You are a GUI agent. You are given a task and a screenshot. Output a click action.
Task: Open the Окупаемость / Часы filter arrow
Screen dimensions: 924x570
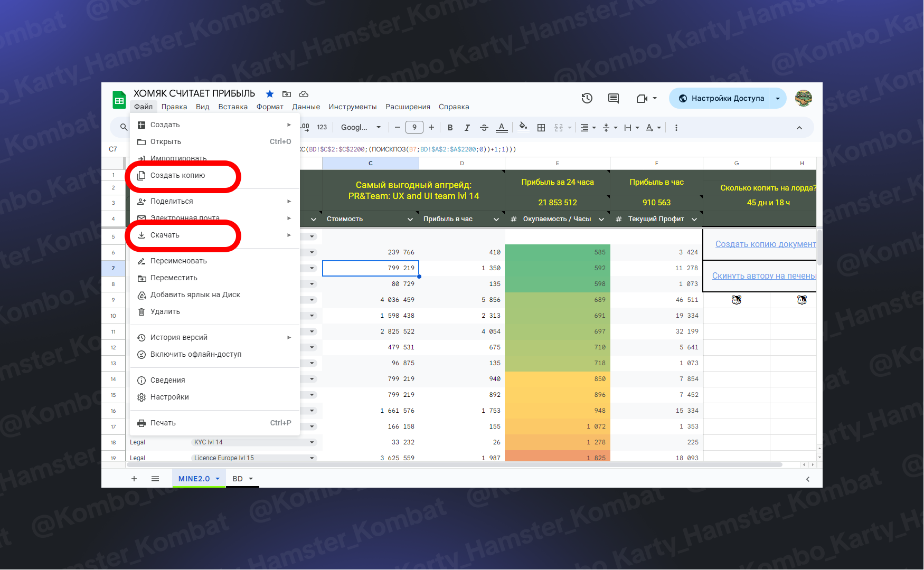(x=601, y=219)
